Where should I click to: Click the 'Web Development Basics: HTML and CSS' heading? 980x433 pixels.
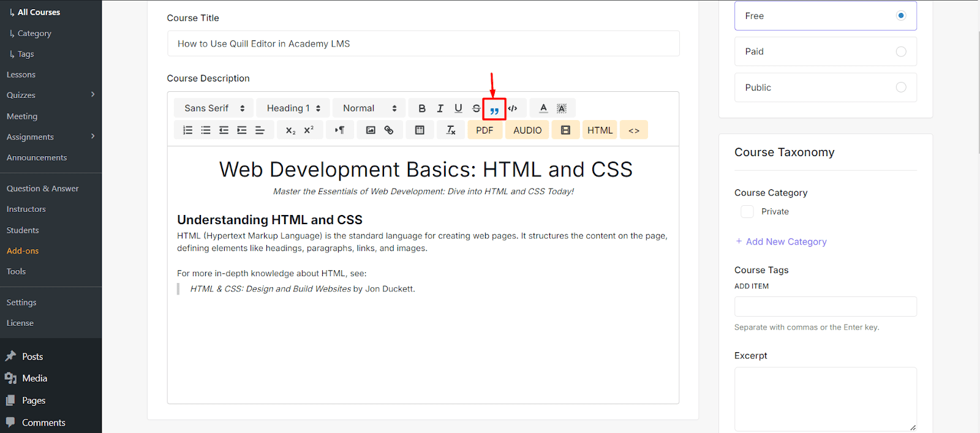426,169
